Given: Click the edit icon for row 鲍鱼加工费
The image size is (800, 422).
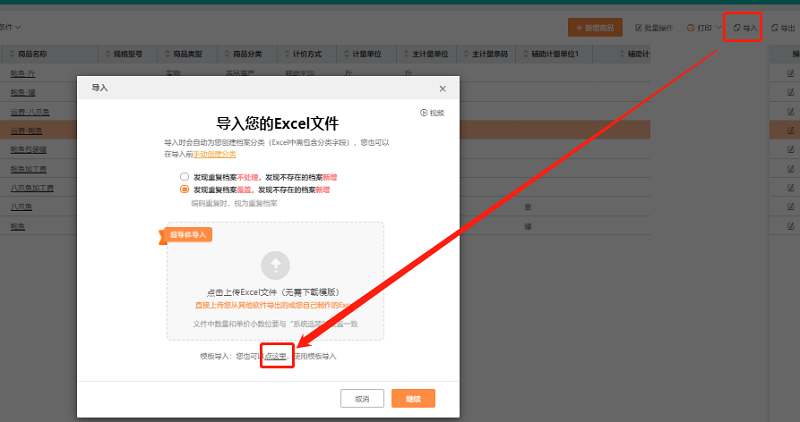Looking at the screenshot, I should click(791, 168).
